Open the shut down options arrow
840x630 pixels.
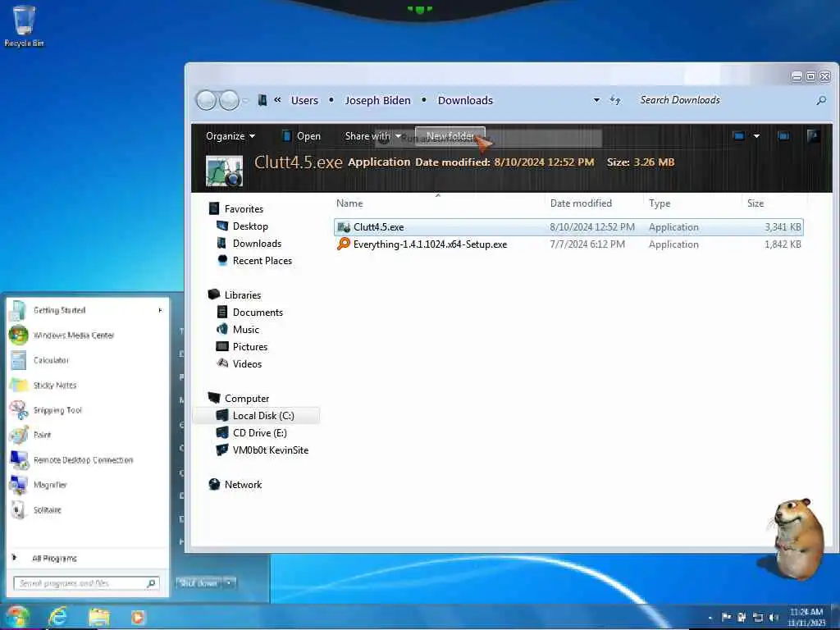(230, 583)
